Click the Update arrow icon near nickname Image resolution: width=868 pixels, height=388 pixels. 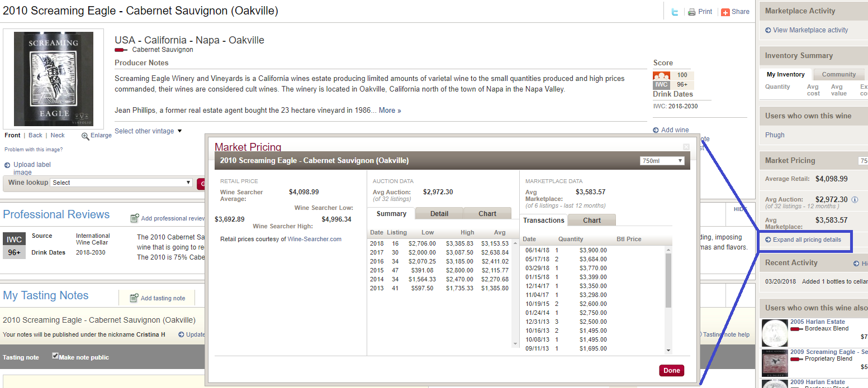(181, 334)
